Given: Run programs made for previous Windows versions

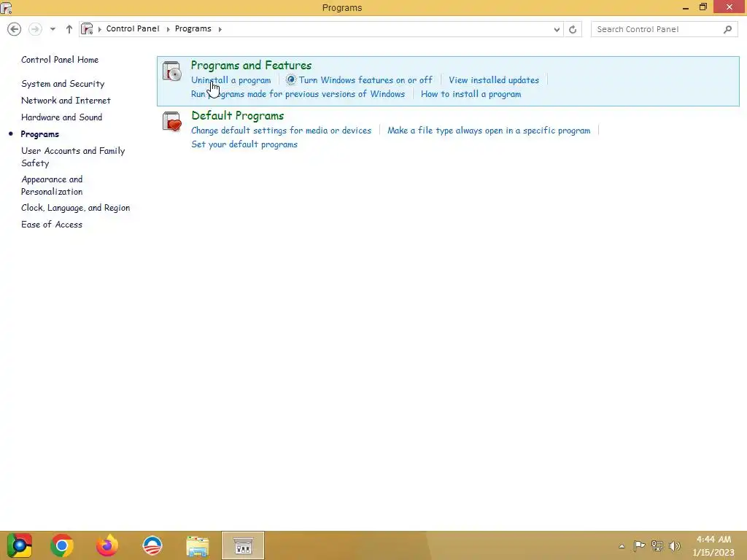Looking at the screenshot, I should tap(298, 94).
